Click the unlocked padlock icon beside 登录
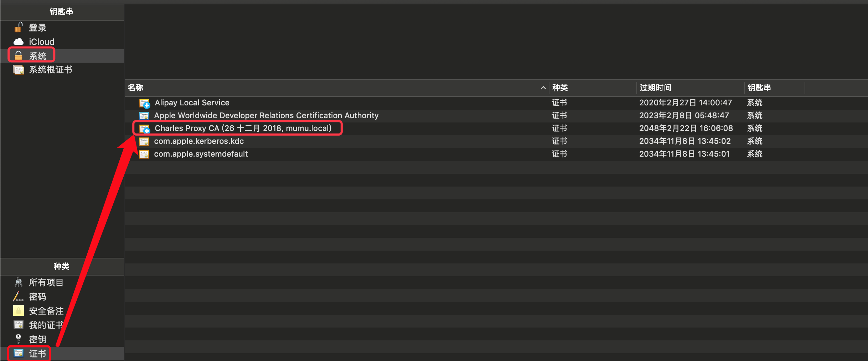Screen dimensions: 868x361 (19, 27)
